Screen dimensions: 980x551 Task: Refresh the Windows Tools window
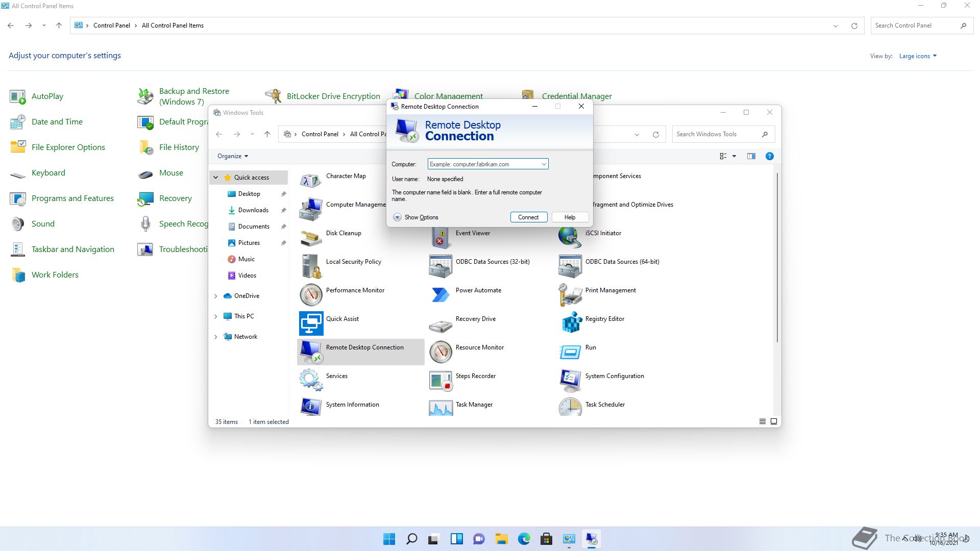(655, 134)
